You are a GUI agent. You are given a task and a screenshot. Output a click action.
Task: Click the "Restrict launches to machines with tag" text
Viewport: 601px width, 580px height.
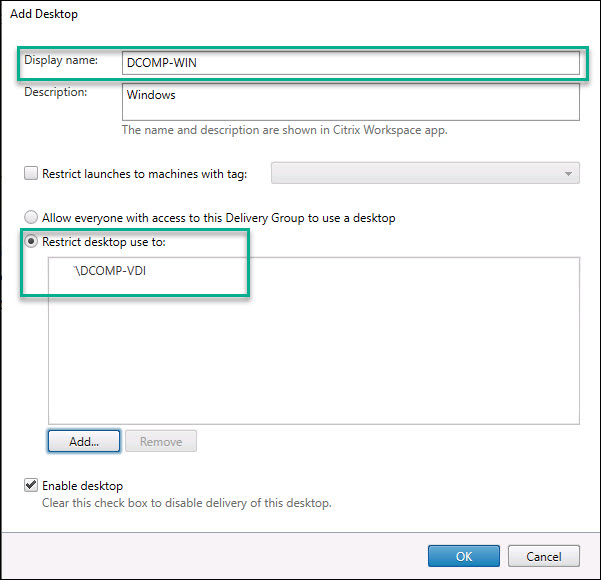coord(144,173)
